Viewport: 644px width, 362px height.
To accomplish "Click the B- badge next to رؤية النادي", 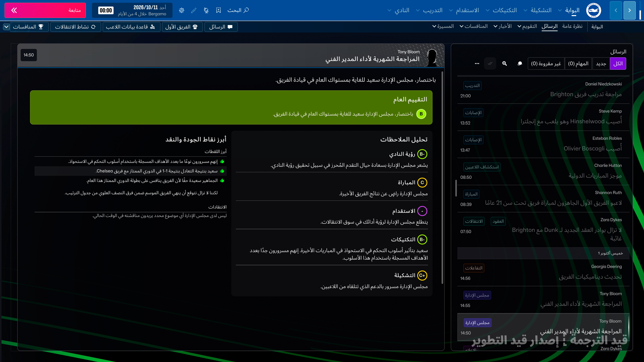I will 422,154.
